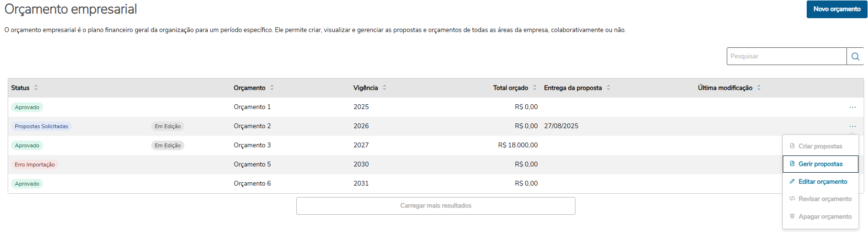Sort the table by Status column
This screenshot has width=868, height=232.
coord(36,88)
